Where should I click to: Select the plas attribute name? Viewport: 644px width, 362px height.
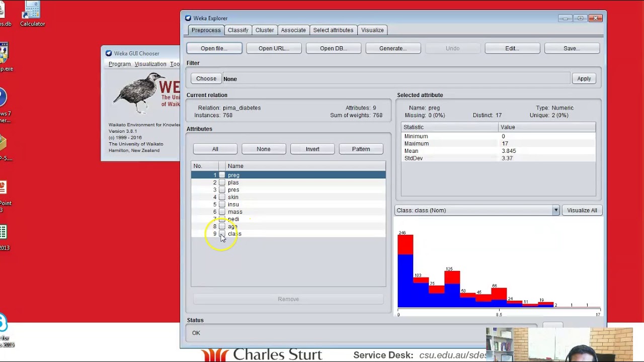[x=233, y=183]
